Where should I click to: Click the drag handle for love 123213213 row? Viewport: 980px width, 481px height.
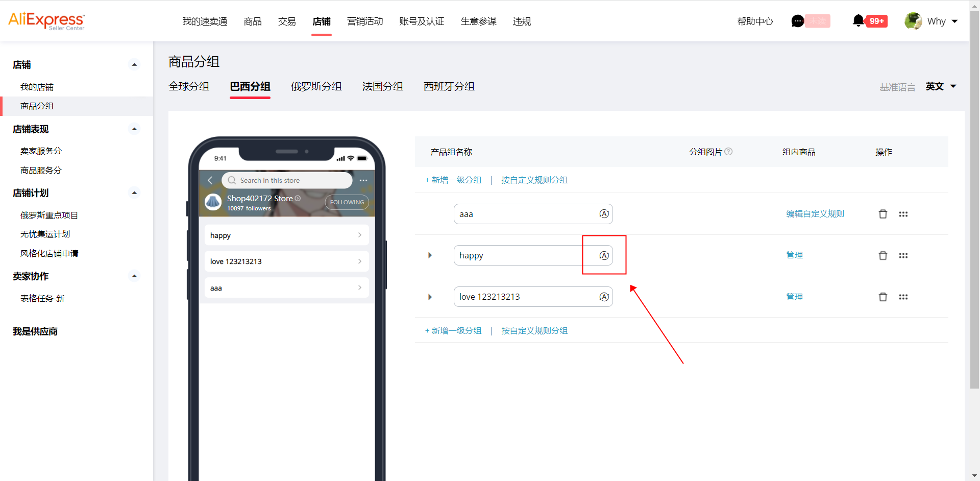coord(903,297)
